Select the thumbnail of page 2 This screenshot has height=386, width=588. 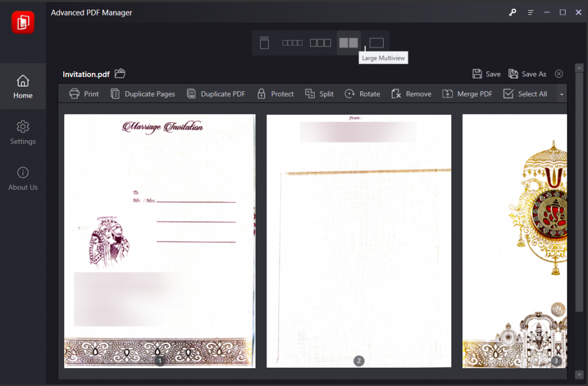pos(358,240)
